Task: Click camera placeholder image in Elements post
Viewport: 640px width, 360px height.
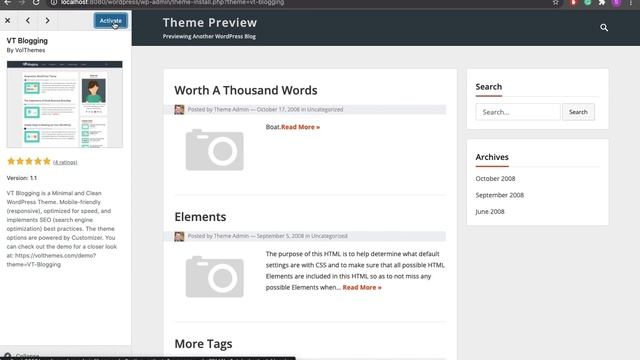Action: coord(215,277)
